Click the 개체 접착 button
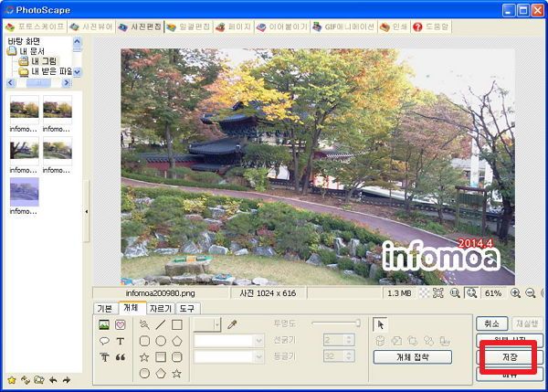The image size is (548, 392). coord(413,357)
